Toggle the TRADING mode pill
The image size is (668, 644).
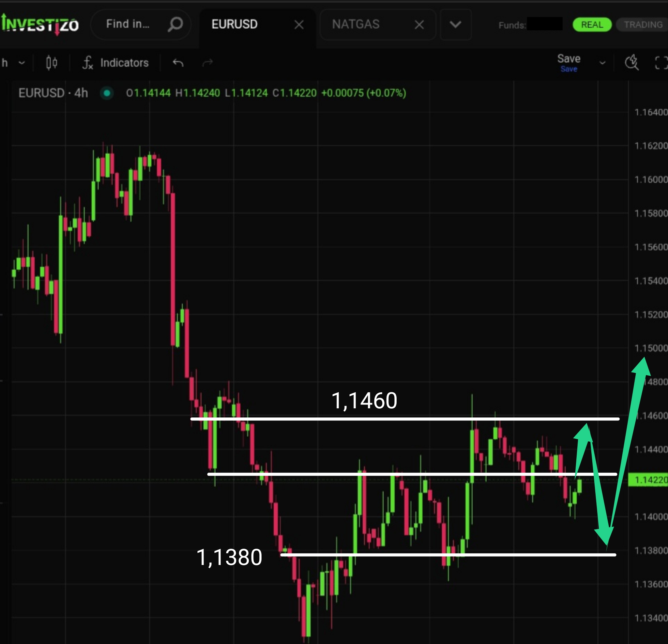click(643, 24)
